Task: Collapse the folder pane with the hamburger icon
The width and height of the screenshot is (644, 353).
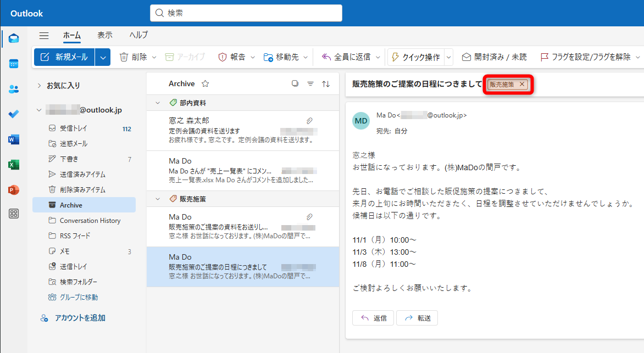Action: tap(44, 35)
